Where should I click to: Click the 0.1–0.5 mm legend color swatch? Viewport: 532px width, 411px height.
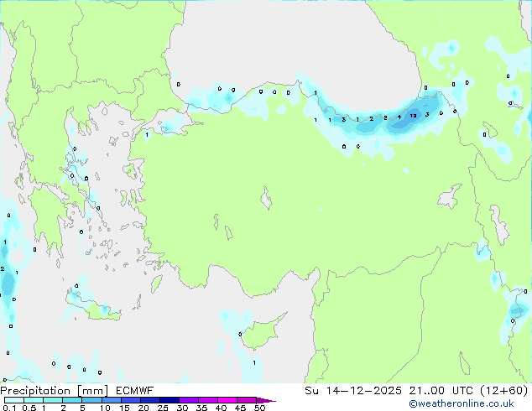[14, 400]
